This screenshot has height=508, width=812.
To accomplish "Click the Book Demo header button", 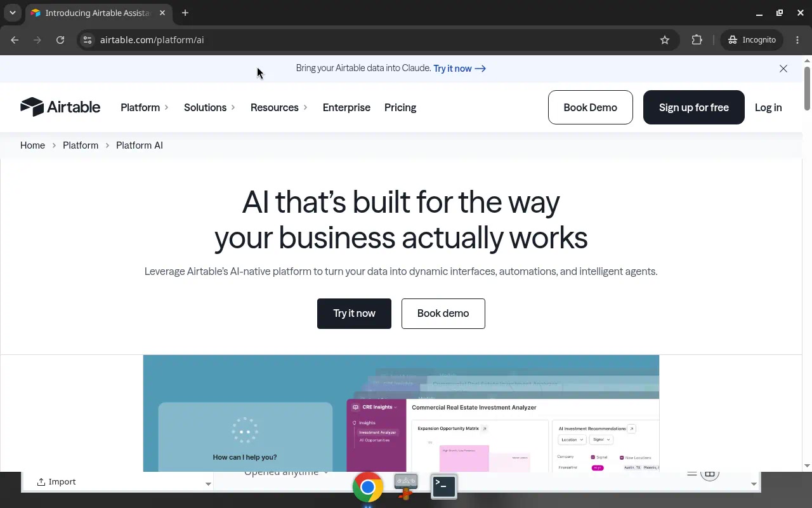I will tap(591, 107).
